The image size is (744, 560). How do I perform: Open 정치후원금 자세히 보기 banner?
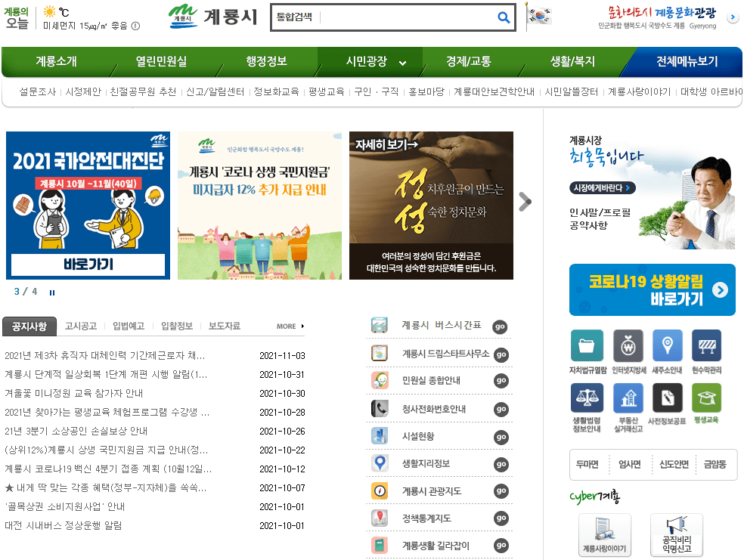pos(431,206)
